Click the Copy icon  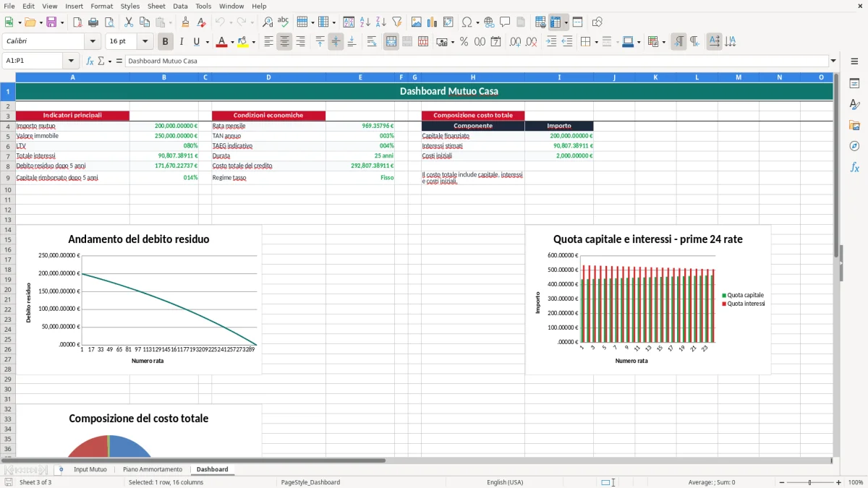click(145, 22)
